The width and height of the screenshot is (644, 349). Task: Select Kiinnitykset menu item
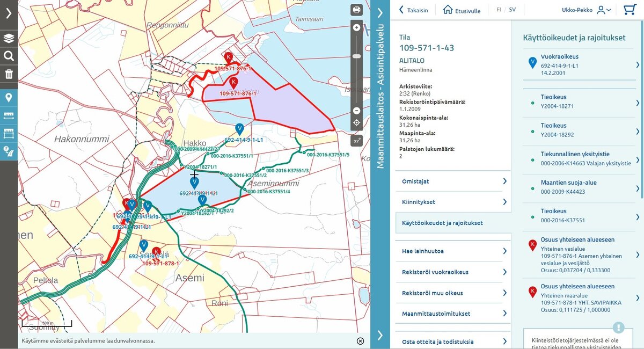point(453,202)
